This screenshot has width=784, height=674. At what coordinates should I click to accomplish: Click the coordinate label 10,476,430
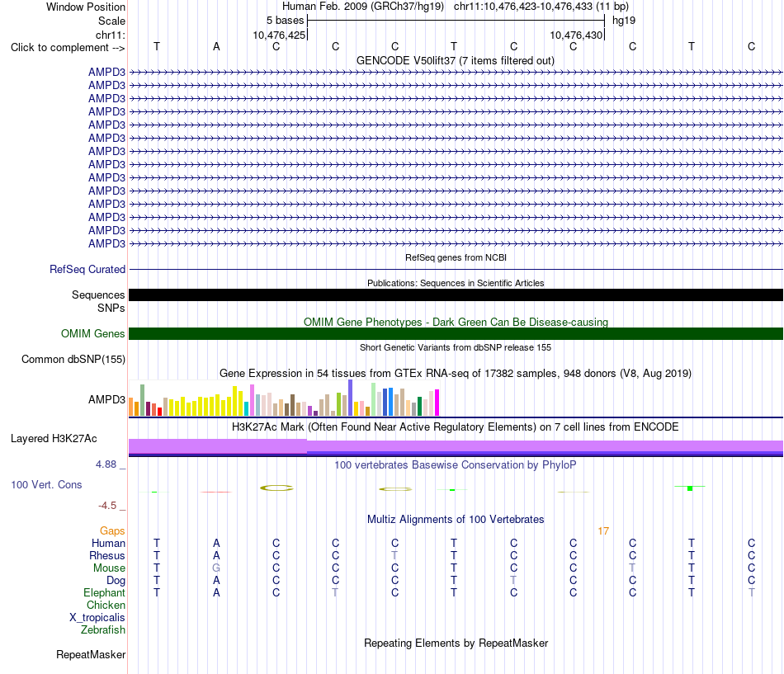click(576, 35)
